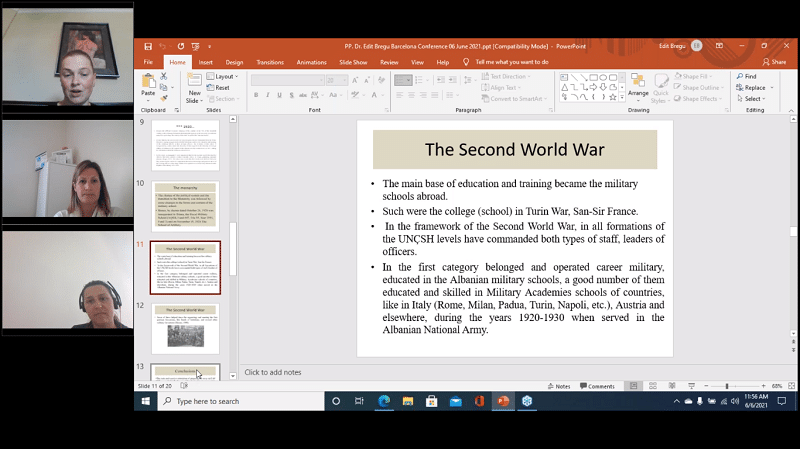Image resolution: width=800 pixels, height=449 pixels.
Task: Open Microsoft Edge from the taskbar
Action: [x=383, y=401]
